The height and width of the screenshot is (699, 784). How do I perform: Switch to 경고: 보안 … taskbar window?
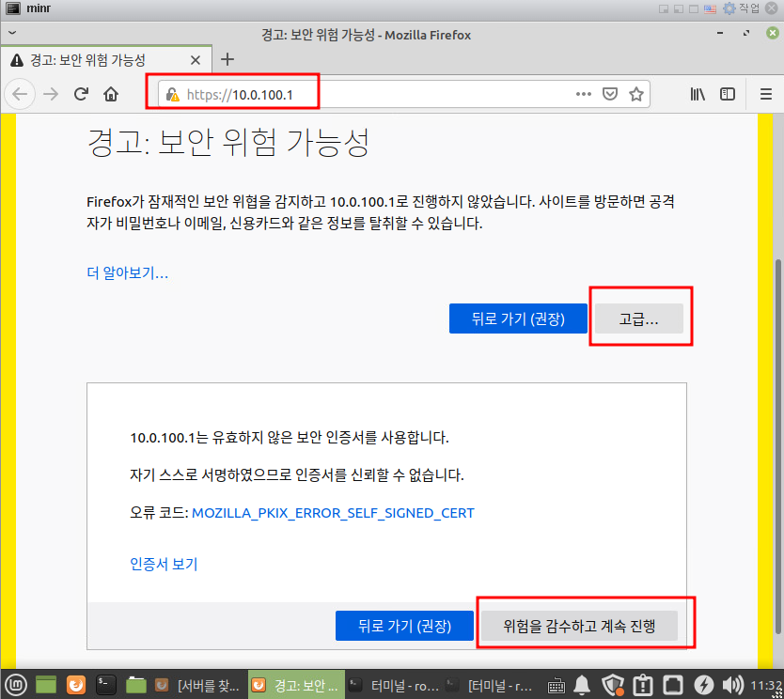click(296, 685)
